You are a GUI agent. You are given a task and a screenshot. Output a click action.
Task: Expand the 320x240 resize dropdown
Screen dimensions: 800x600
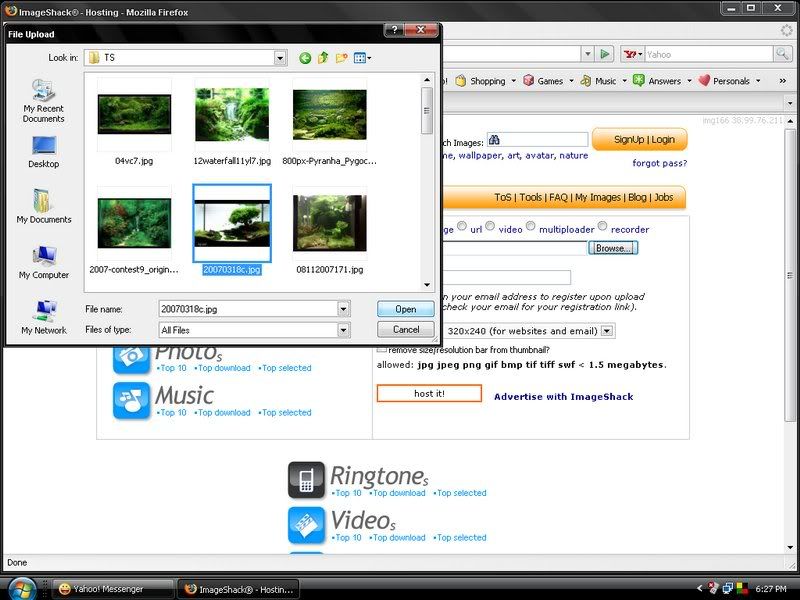pos(607,331)
